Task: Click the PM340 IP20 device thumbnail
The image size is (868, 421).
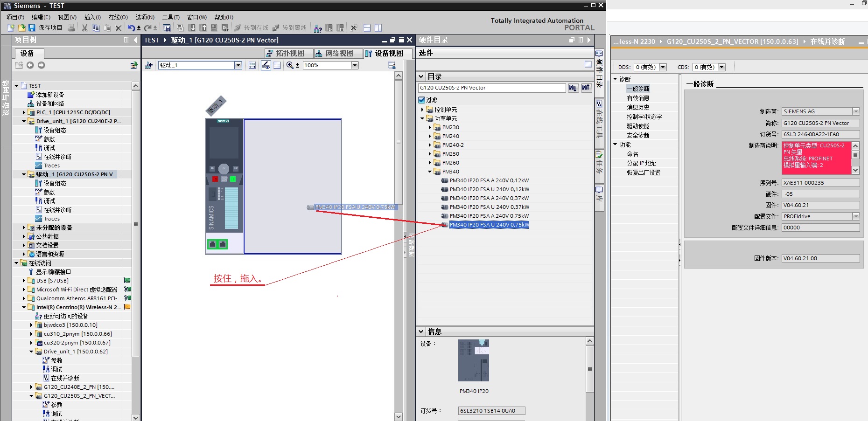Action: pyautogui.click(x=474, y=360)
